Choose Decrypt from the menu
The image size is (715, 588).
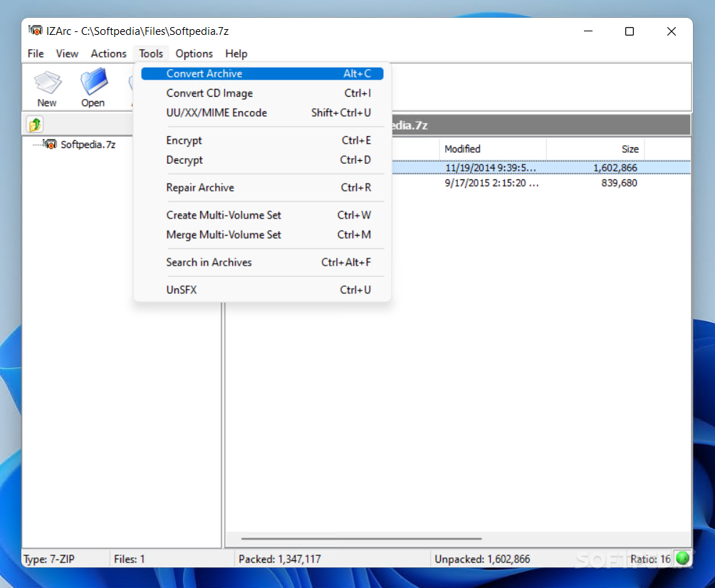click(262, 160)
